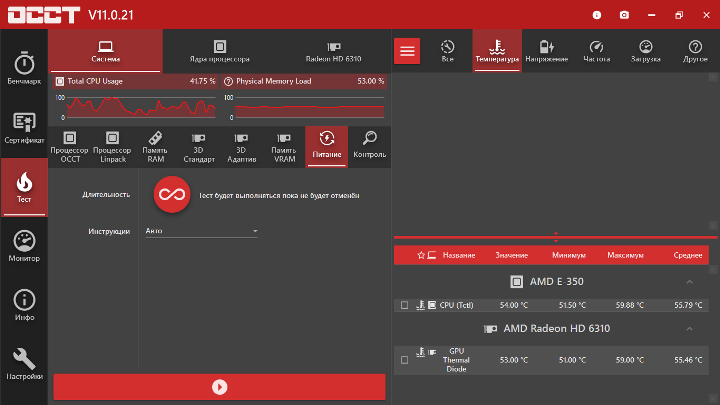This screenshot has width=720, height=405.
Task: Tick the GPU Thermal Diode checkbox
Action: (x=404, y=360)
